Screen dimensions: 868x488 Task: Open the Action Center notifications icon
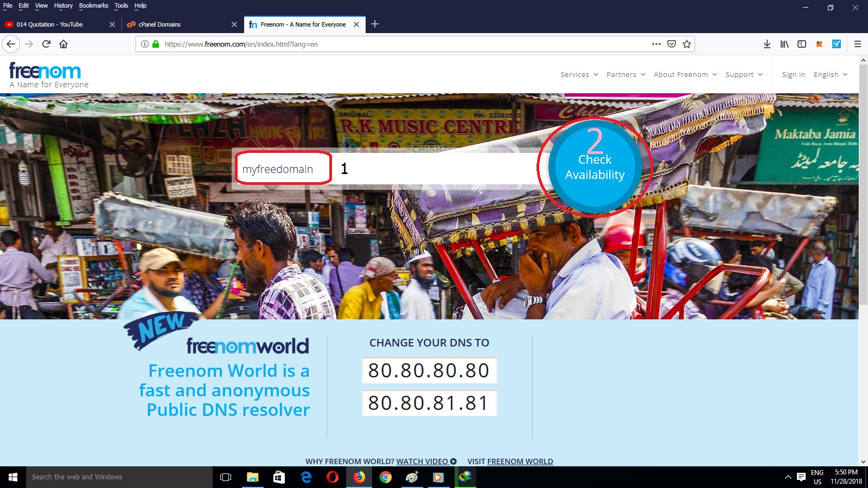801,477
